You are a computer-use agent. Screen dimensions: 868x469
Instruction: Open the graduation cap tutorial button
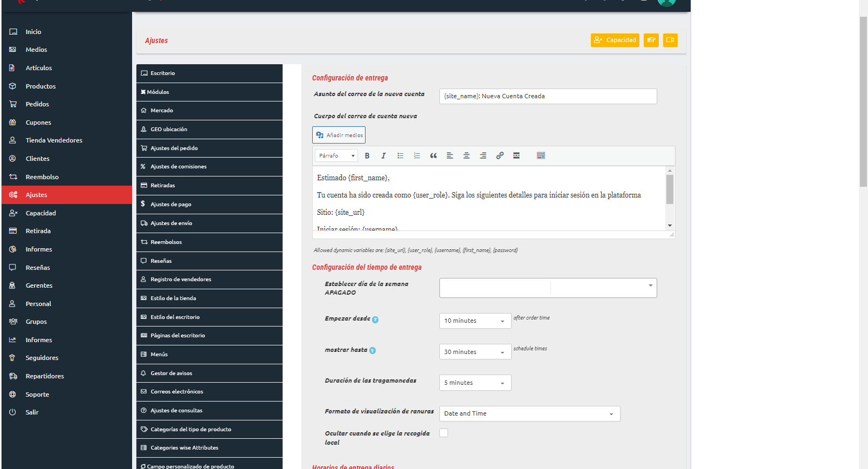pyautogui.click(x=651, y=40)
